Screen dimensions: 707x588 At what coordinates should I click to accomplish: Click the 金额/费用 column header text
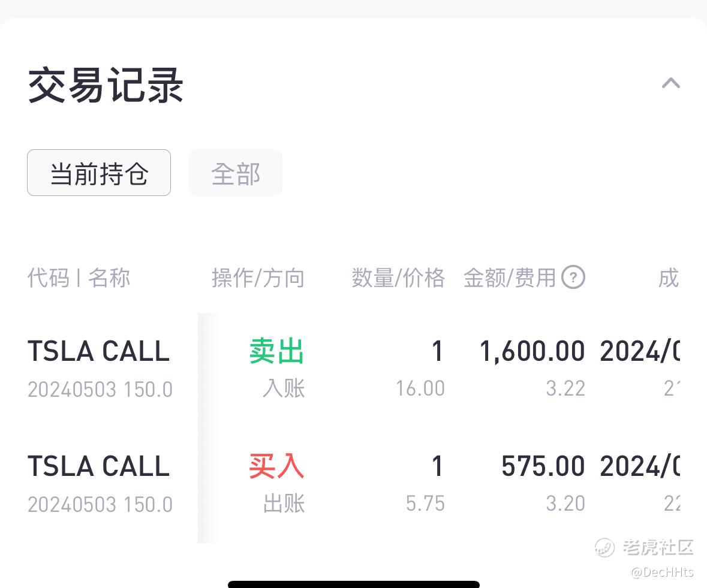point(510,278)
